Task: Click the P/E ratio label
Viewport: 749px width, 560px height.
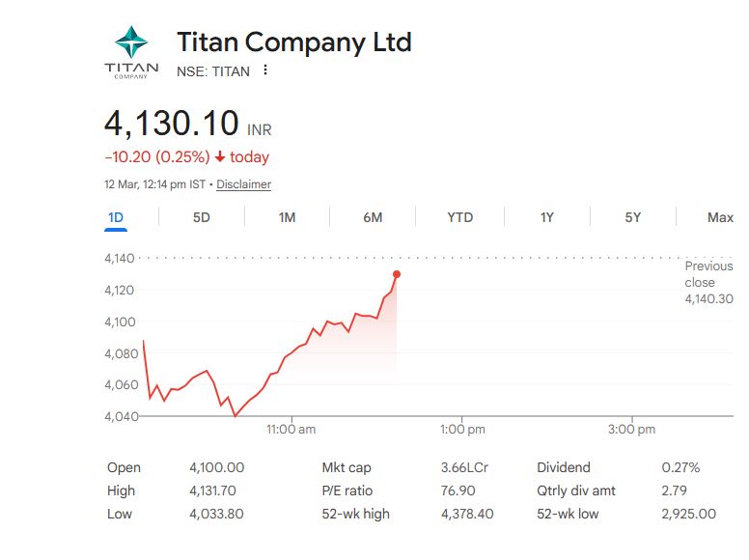Action: click(x=347, y=490)
